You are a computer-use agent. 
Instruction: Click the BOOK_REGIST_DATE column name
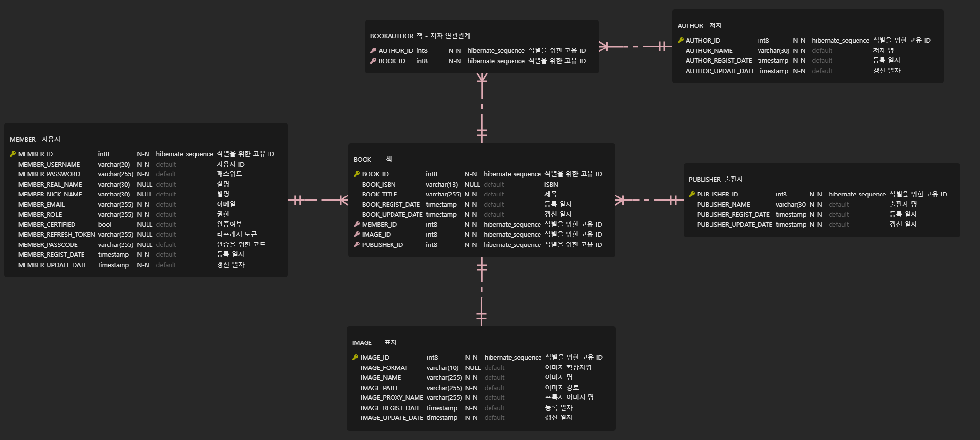click(391, 204)
